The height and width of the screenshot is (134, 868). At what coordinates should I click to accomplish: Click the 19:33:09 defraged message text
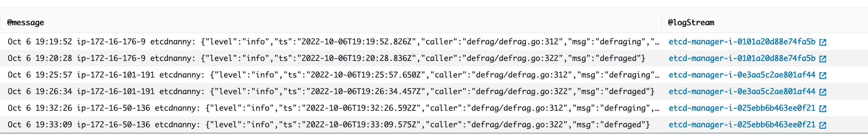(x=329, y=124)
